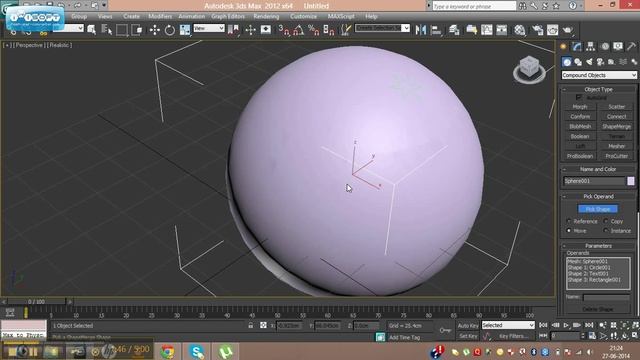Activate the Select and Scale tool
Viewport: 640px width, 360px height.
point(185,30)
